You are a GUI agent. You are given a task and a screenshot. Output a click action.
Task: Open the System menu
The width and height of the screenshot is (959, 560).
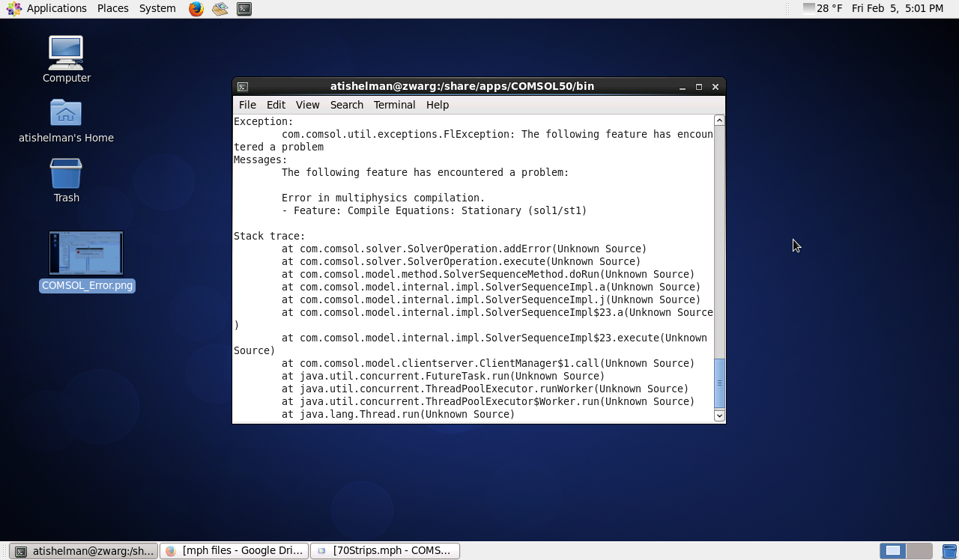click(157, 8)
